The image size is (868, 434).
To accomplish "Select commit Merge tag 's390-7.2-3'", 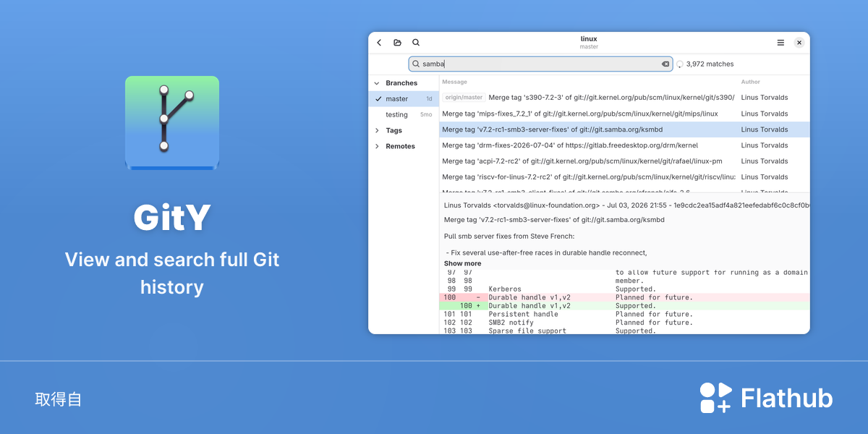I will 624,97.
